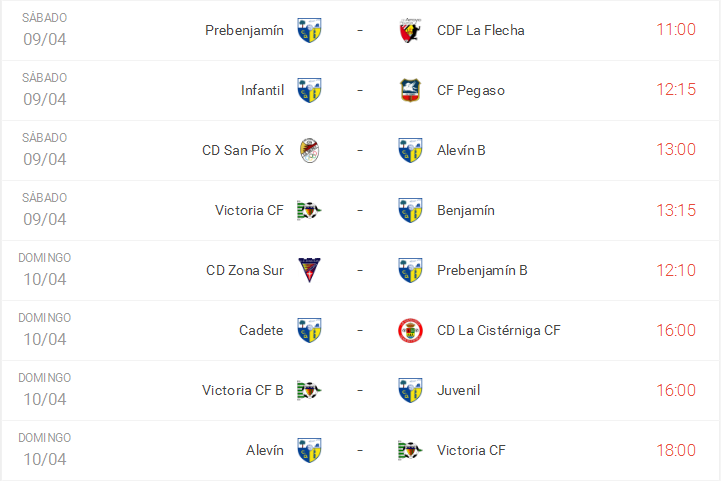The width and height of the screenshot is (721, 481).
Task: Click the Victoria CF B crest
Action: click(310, 390)
